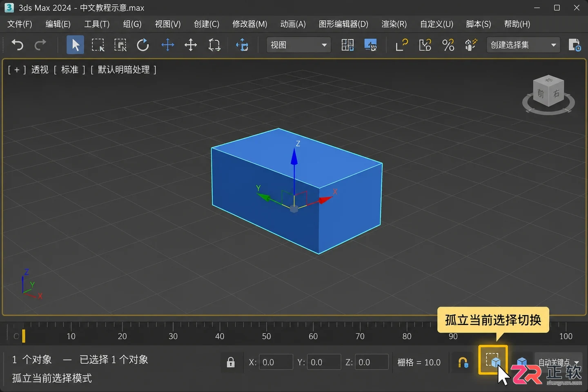Toggle the magnet icon in the status bar
Screen dimensions: 588x392
tap(463, 362)
